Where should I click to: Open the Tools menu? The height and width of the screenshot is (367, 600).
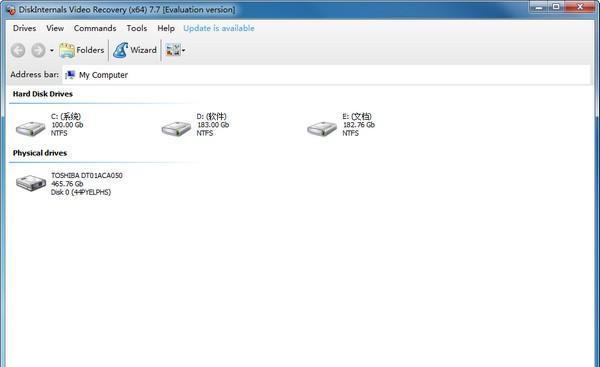(137, 28)
